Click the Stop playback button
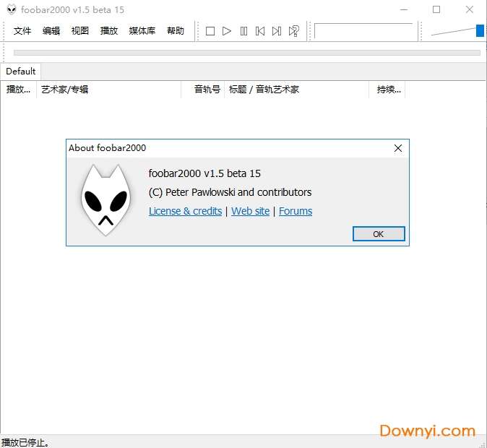Screen dimensions: 487x448 pos(210,31)
